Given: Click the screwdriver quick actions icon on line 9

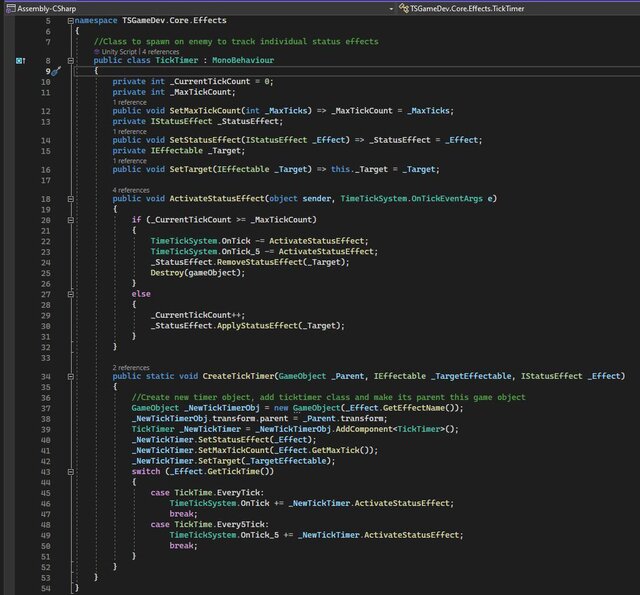Looking at the screenshot, I should 56,71.
